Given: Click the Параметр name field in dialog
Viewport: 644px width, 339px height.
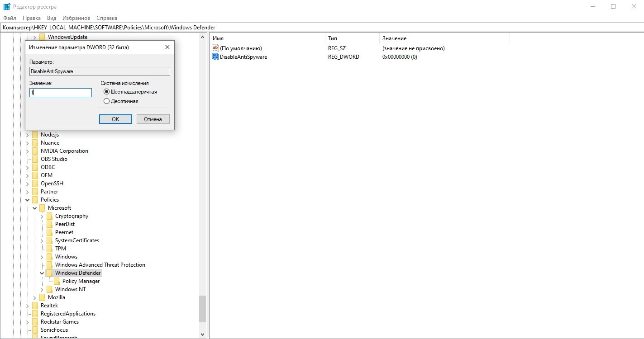Looking at the screenshot, I should click(x=100, y=71).
